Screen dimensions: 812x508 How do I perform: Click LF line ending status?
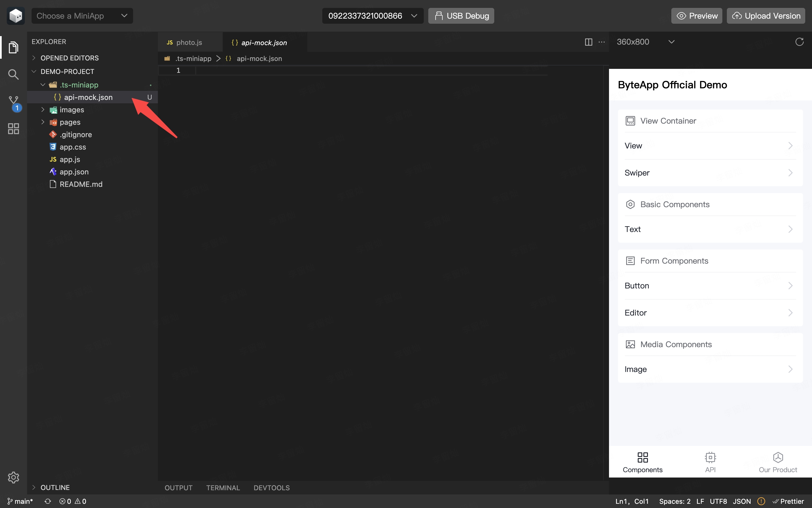700,501
